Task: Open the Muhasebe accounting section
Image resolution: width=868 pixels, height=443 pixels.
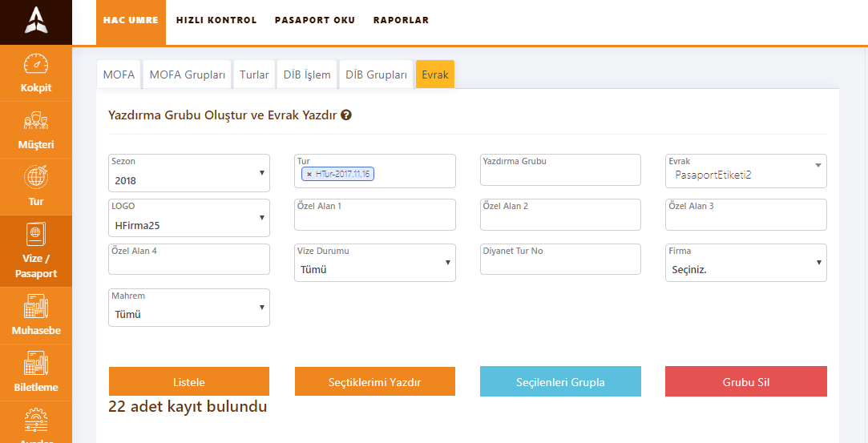Action: 36,316
